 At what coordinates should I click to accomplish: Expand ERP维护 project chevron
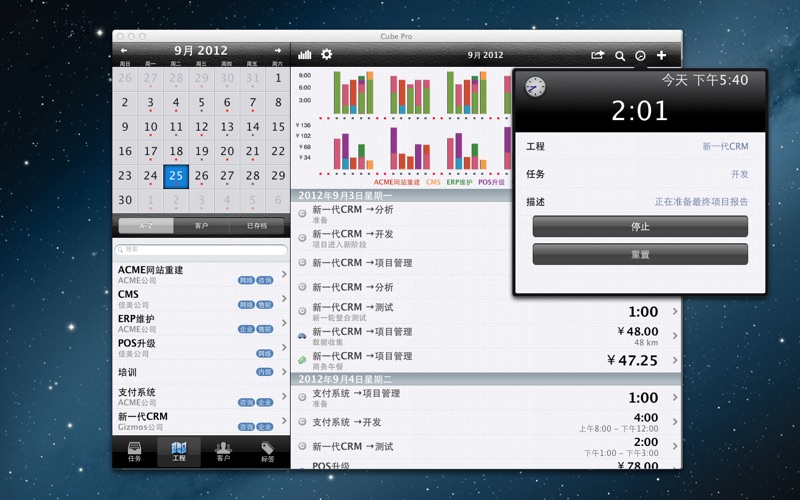[x=284, y=323]
